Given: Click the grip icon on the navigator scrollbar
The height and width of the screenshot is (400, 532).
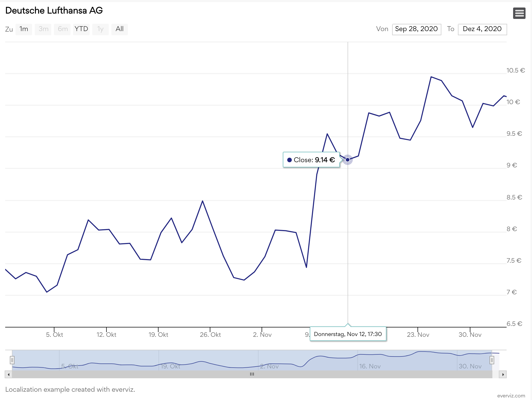Looking at the screenshot, I should [x=252, y=374].
